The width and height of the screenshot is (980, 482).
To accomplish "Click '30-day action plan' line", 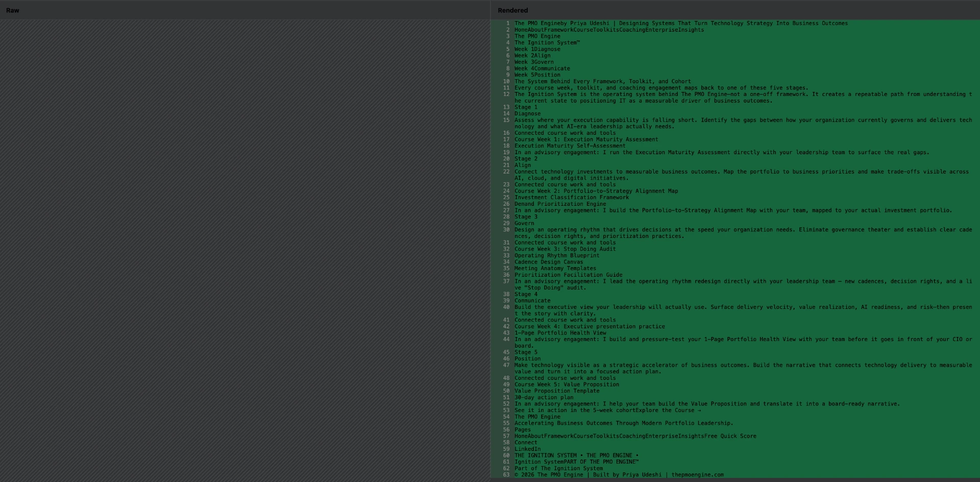I will [544, 398].
